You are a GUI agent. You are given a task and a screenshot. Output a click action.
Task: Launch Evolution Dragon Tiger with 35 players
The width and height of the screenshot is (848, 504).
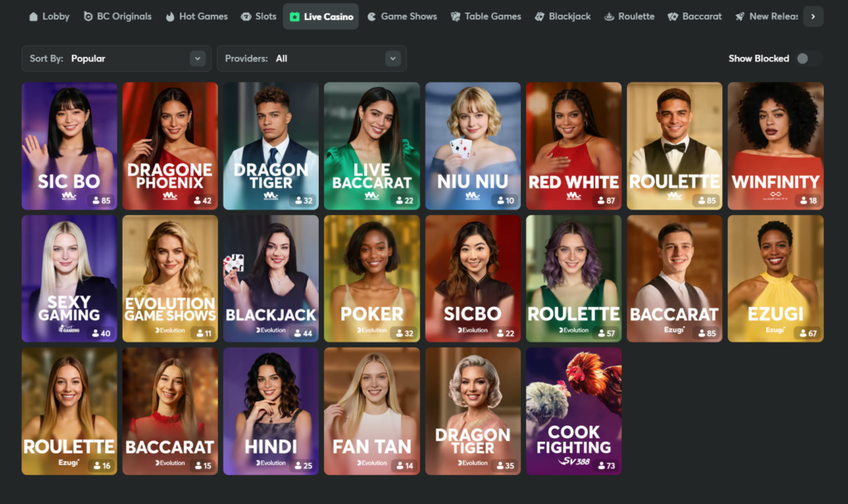473,411
